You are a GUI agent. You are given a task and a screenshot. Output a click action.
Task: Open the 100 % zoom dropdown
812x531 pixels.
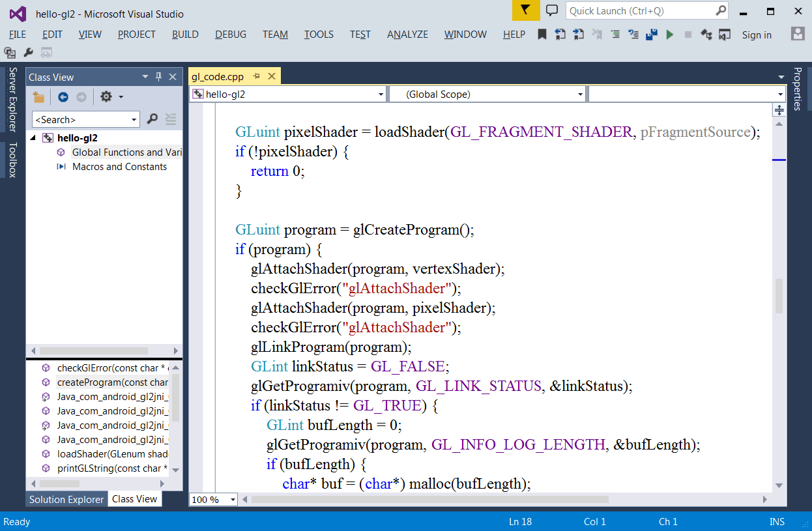click(232, 500)
